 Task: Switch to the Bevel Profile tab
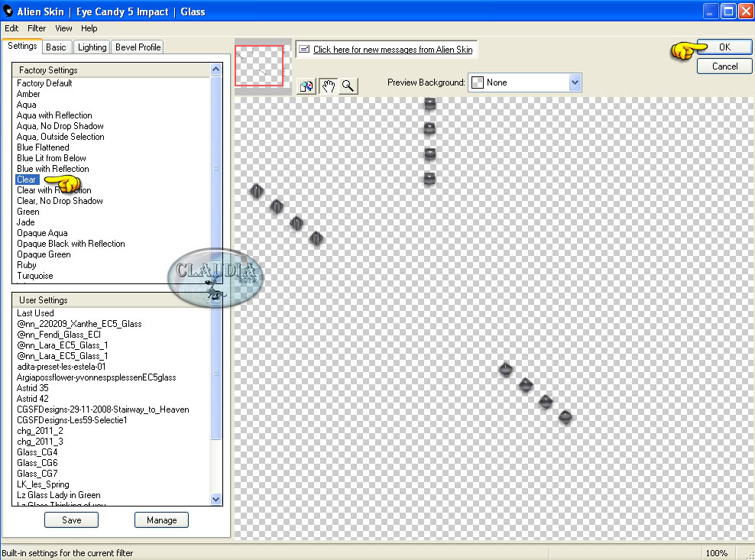138,47
